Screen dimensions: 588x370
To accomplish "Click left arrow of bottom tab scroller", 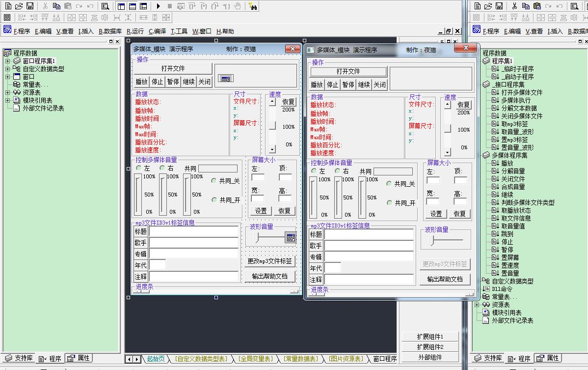I will pos(130,359).
